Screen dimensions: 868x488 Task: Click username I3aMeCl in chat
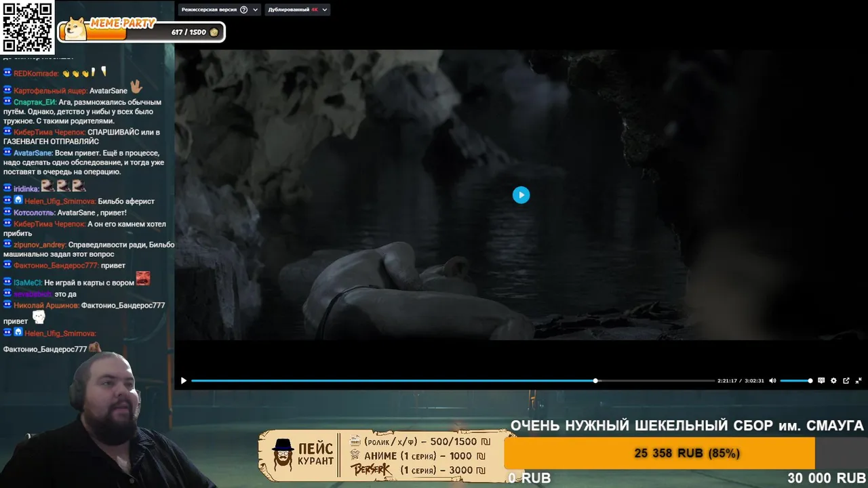[28, 283]
